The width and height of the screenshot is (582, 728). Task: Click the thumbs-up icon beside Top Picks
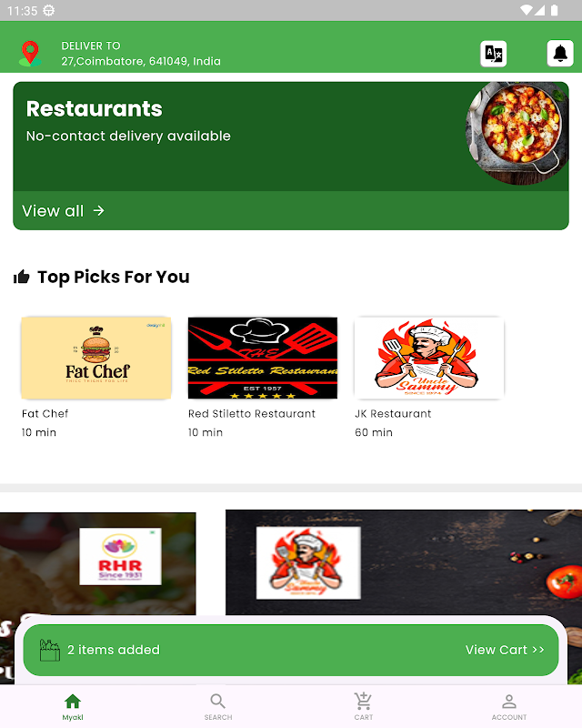pos(21,278)
